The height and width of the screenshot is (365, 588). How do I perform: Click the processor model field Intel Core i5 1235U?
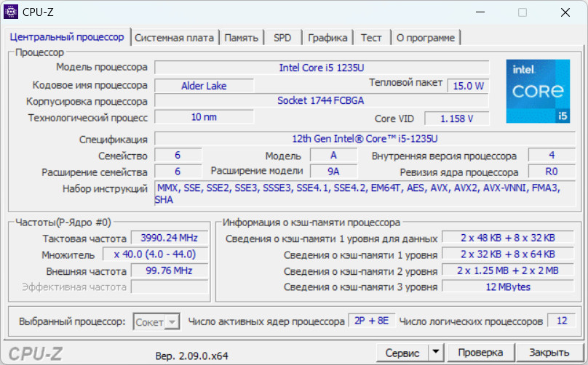322,68
